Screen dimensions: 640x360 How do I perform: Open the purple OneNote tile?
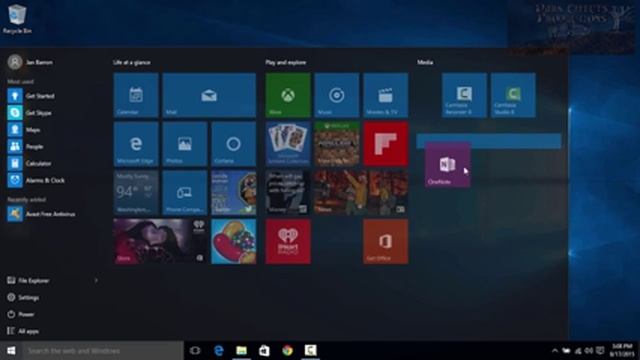pos(448,165)
